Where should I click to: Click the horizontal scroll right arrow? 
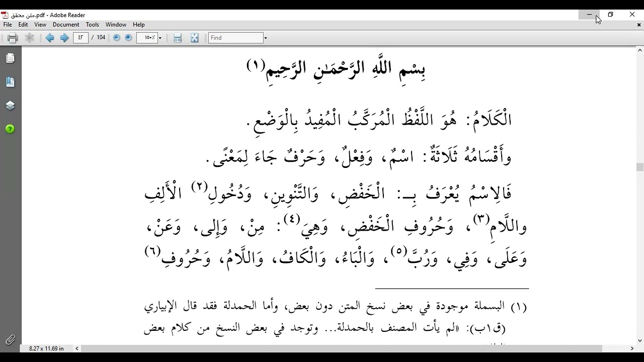[632, 348]
